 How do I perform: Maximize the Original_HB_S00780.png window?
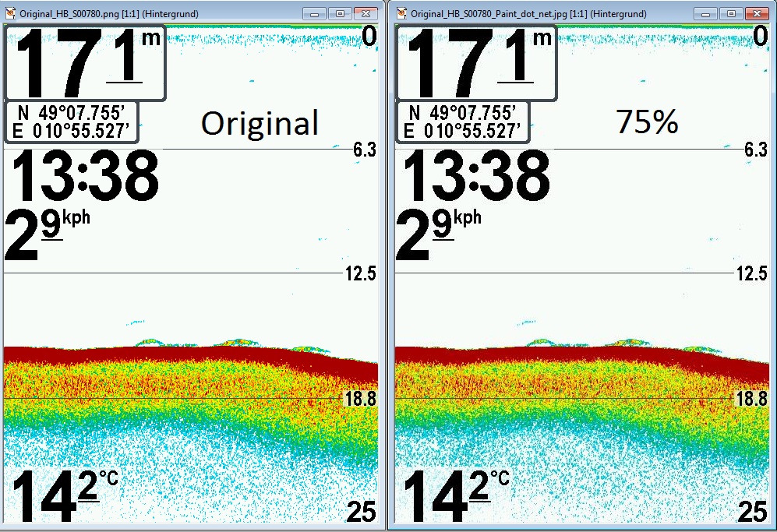[340, 13]
